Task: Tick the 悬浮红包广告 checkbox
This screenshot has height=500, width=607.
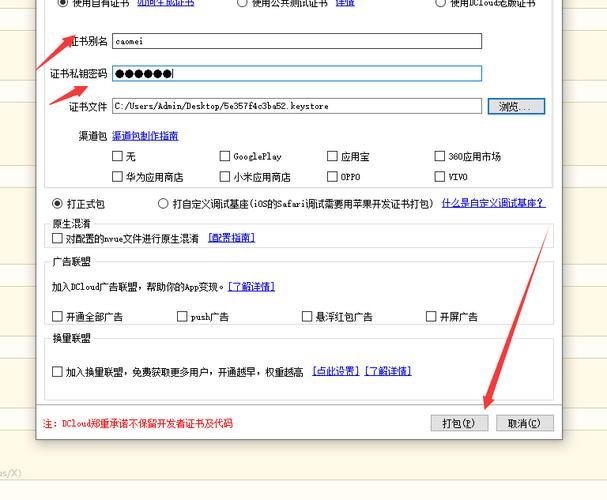Action: (x=307, y=317)
